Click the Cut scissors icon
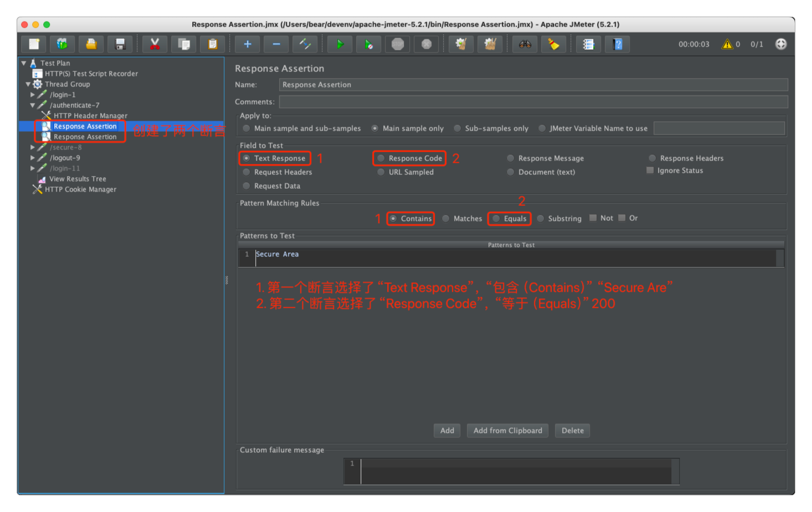The height and width of the screenshot is (512, 812). click(155, 44)
